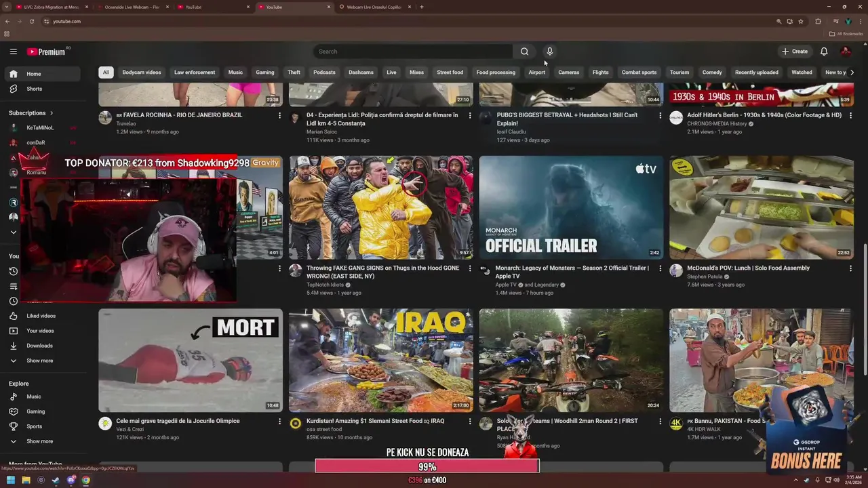Select the Street food chip

pyautogui.click(x=450, y=73)
